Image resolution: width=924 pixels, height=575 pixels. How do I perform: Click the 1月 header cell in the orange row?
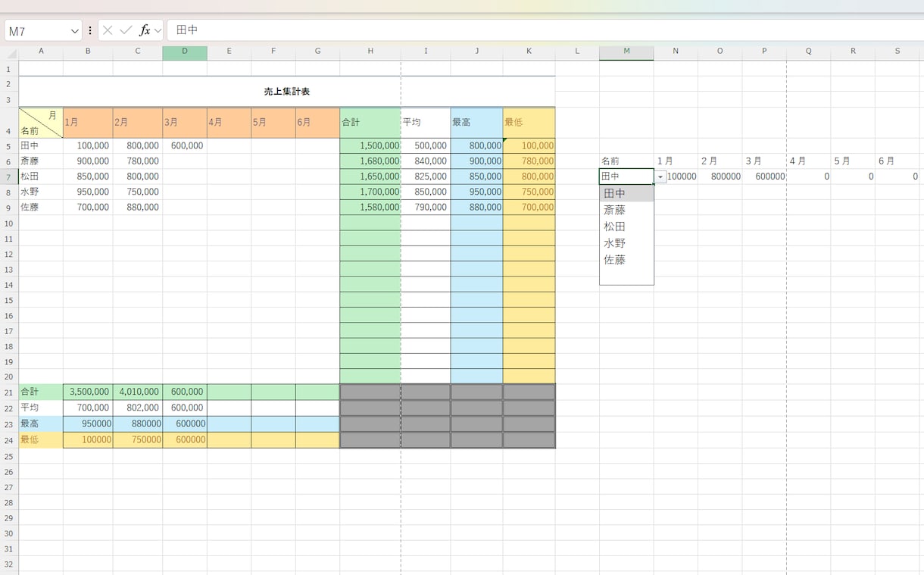tap(88, 122)
